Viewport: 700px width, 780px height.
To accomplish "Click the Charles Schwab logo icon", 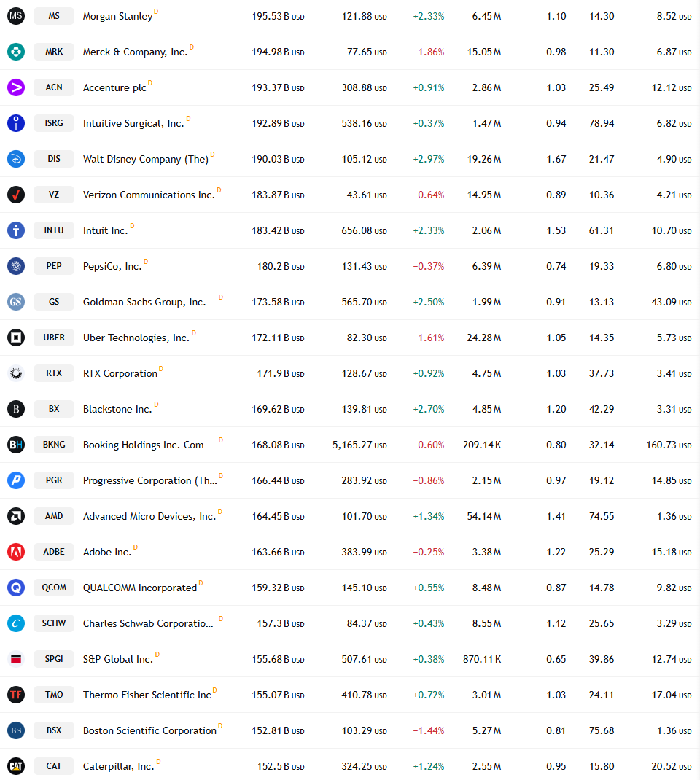I will tap(16, 623).
